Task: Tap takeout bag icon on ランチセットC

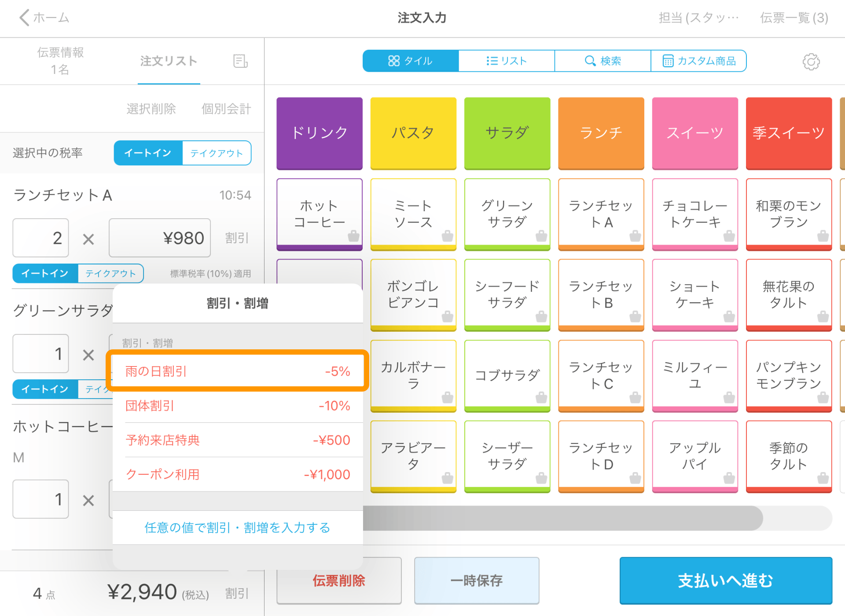Action: pos(635,398)
